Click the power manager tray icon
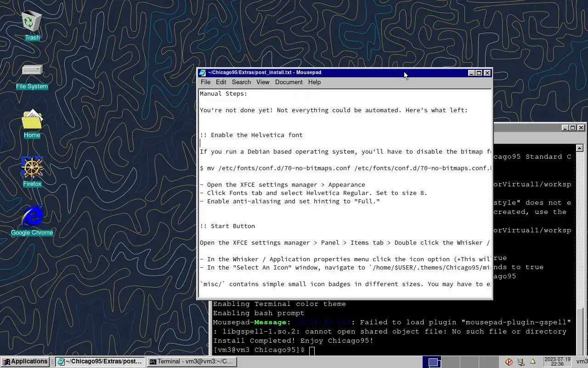This screenshot has height=368, width=588. point(521,362)
